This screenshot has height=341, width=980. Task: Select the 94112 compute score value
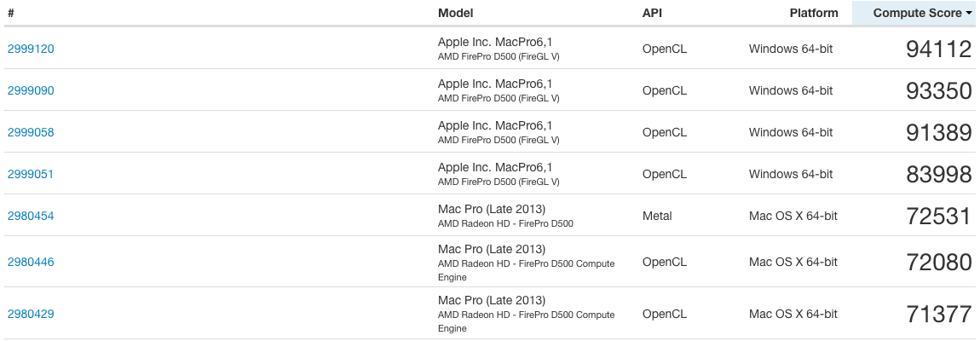[939, 49]
